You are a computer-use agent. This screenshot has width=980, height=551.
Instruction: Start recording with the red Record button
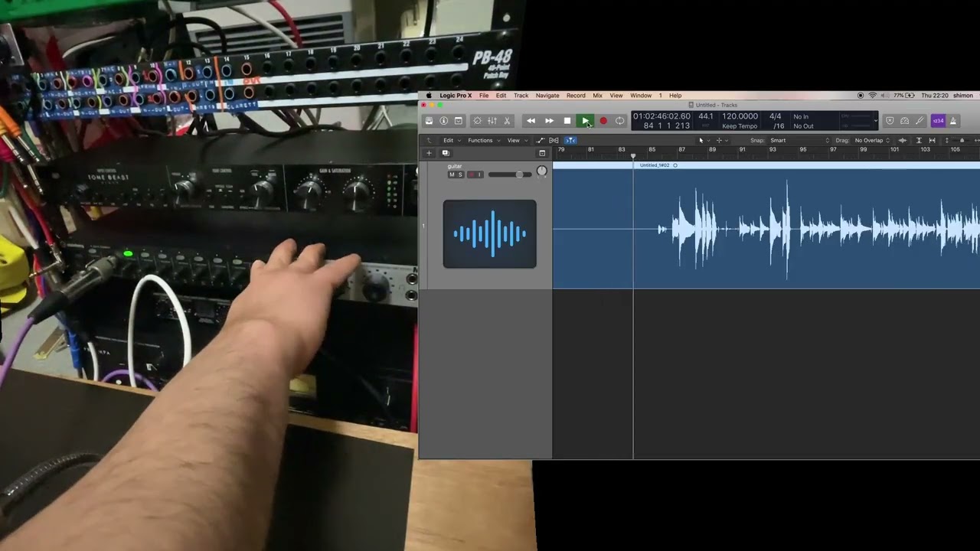(x=603, y=121)
